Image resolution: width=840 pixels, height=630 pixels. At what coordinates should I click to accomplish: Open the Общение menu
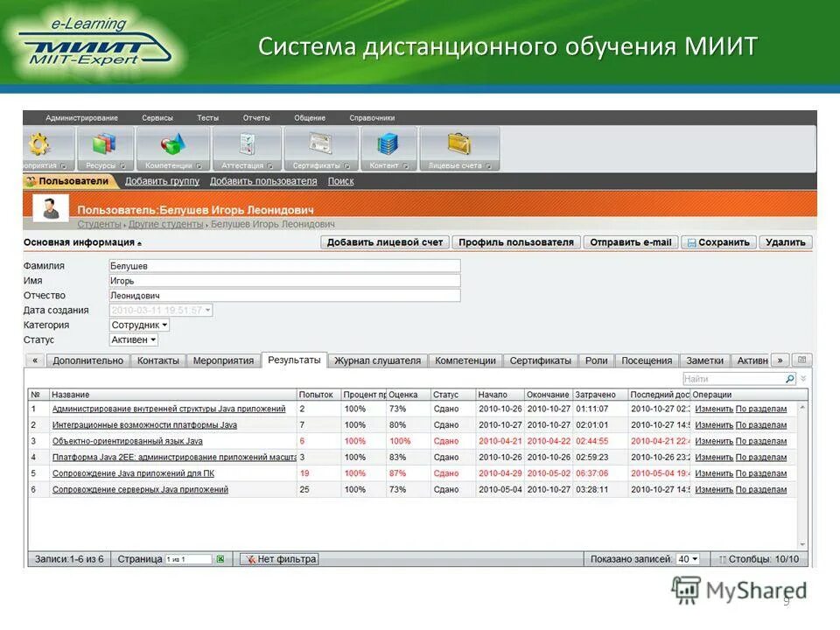pos(310,118)
